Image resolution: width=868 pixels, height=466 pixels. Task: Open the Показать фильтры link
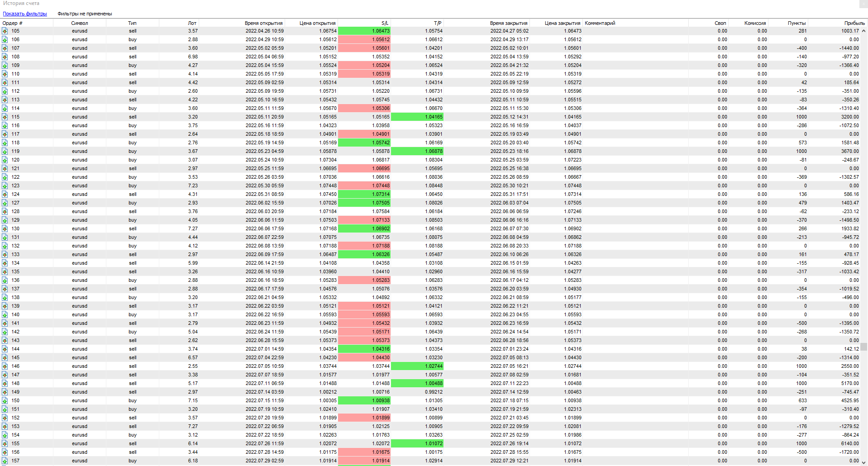[25, 14]
